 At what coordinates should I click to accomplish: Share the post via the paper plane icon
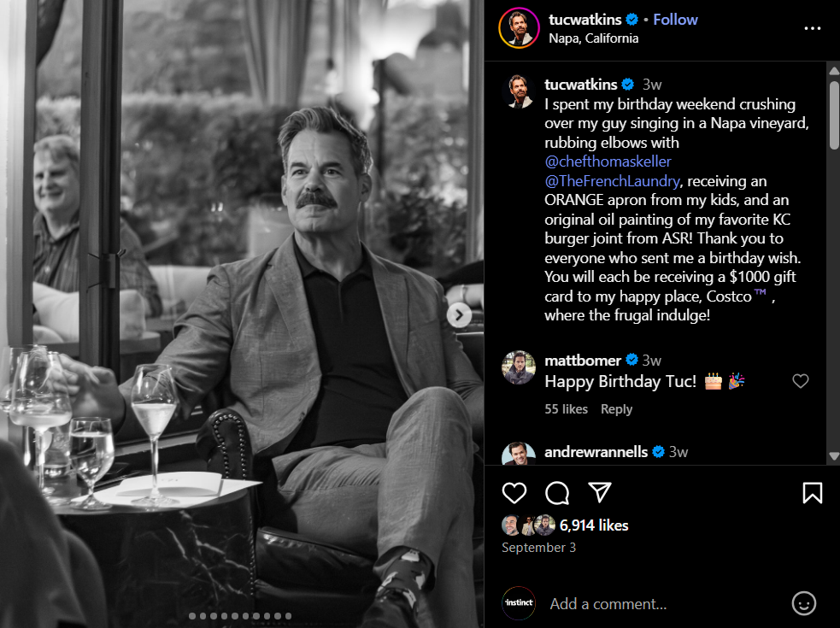(601, 493)
